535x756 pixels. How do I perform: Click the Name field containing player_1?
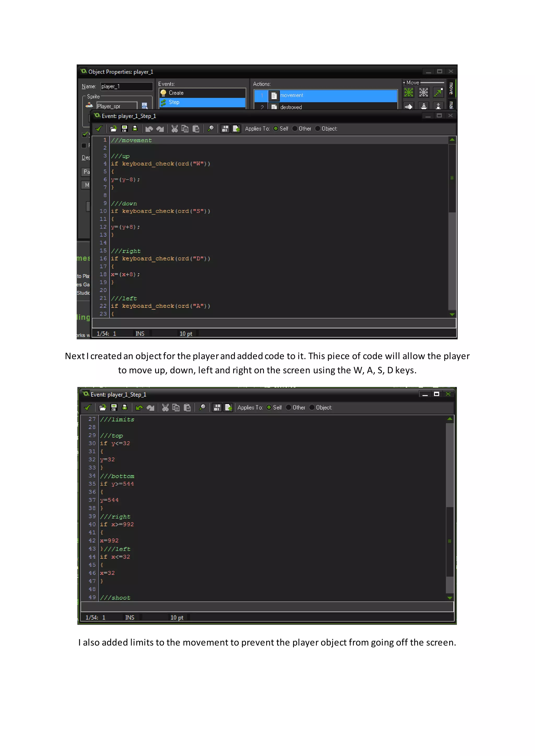pyautogui.click(x=126, y=86)
